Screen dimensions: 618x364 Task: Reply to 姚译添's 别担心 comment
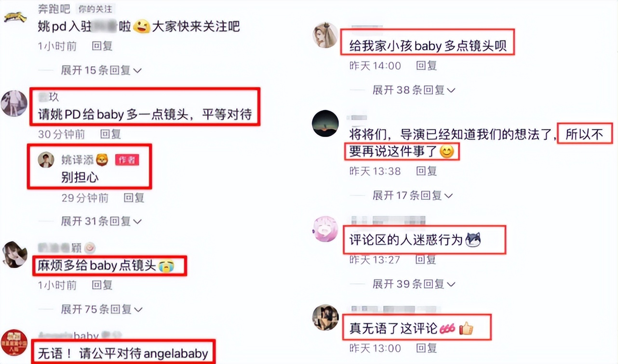pos(134,197)
